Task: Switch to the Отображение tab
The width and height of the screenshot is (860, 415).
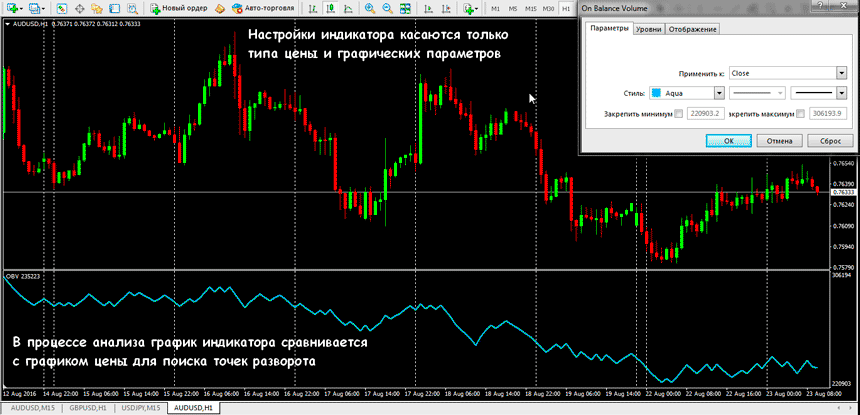Action: pos(693,29)
